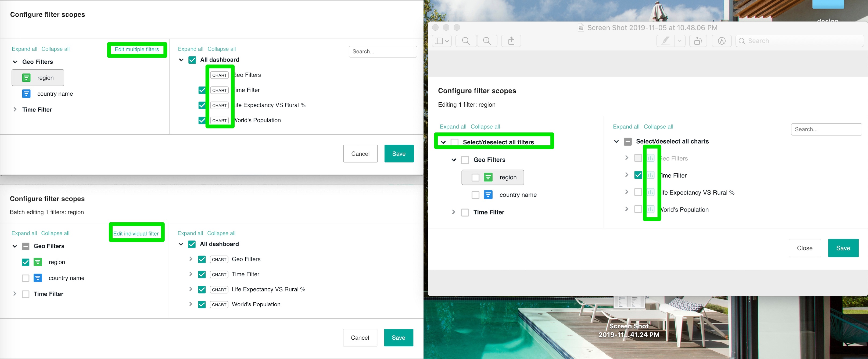868x359 pixels.
Task: Expand the Time Filter group, top-left dialog
Action: (15, 110)
